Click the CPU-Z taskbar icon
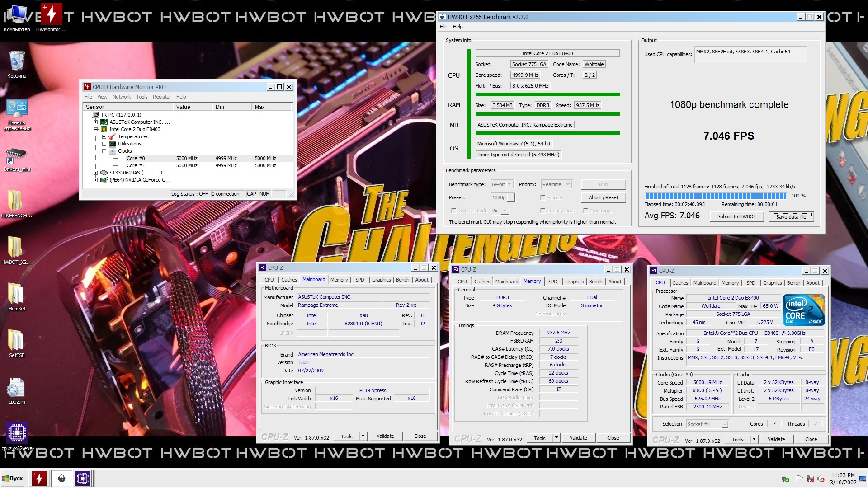The width and height of the screenshot is (868, 488). (83, 479)
